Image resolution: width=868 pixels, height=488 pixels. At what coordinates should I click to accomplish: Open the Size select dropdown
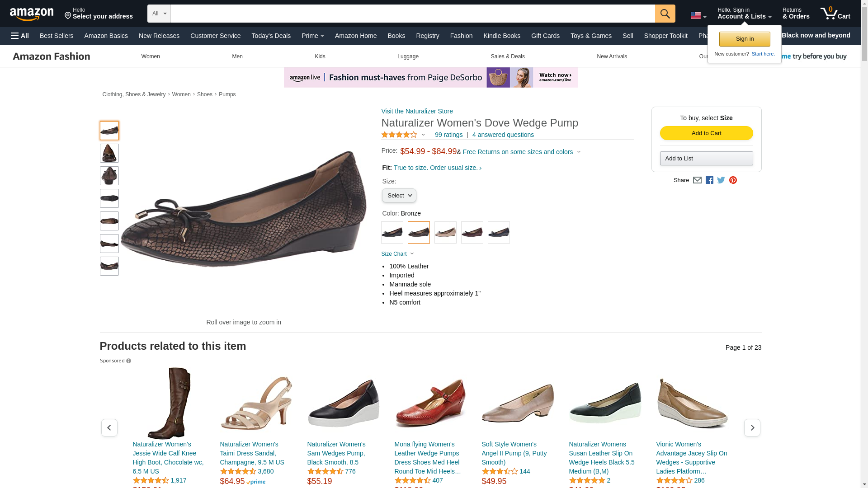point(399,196)
